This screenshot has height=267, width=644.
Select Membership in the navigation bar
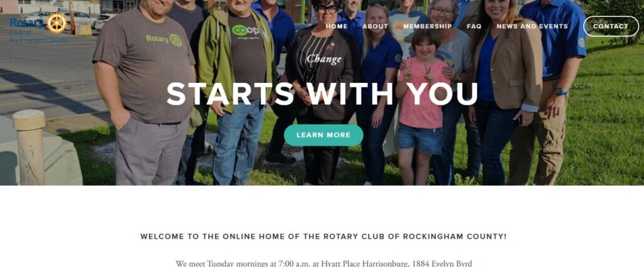tap(427, 26)
